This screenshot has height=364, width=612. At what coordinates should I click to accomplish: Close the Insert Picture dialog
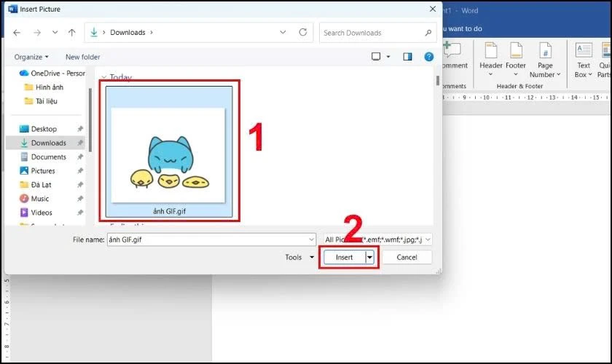[433, 9]
